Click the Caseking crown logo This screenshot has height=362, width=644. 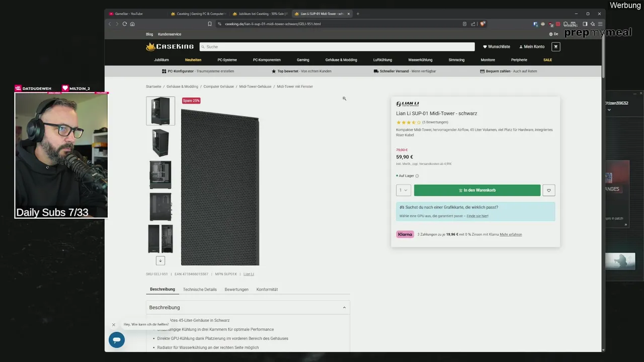tap(170, 46)
